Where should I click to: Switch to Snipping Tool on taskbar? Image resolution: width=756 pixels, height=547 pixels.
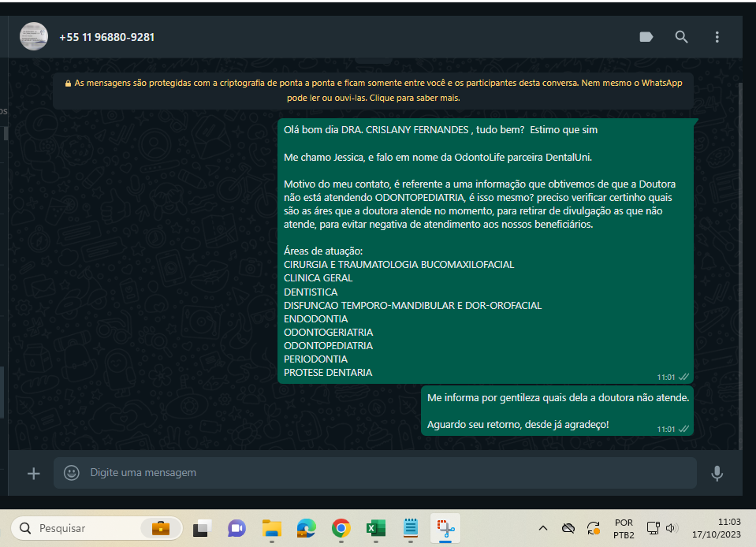445,528
